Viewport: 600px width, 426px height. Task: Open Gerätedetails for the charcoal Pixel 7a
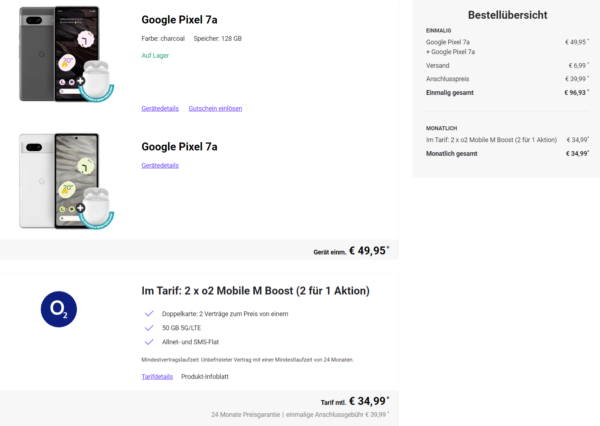160,108
